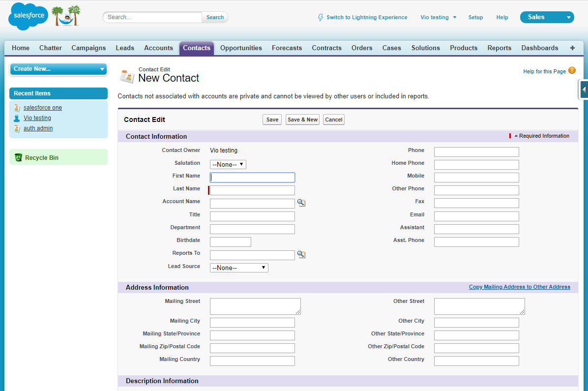Click the Mailing Street text area
This screenshot has height=391, width=588.
point(255,306)
